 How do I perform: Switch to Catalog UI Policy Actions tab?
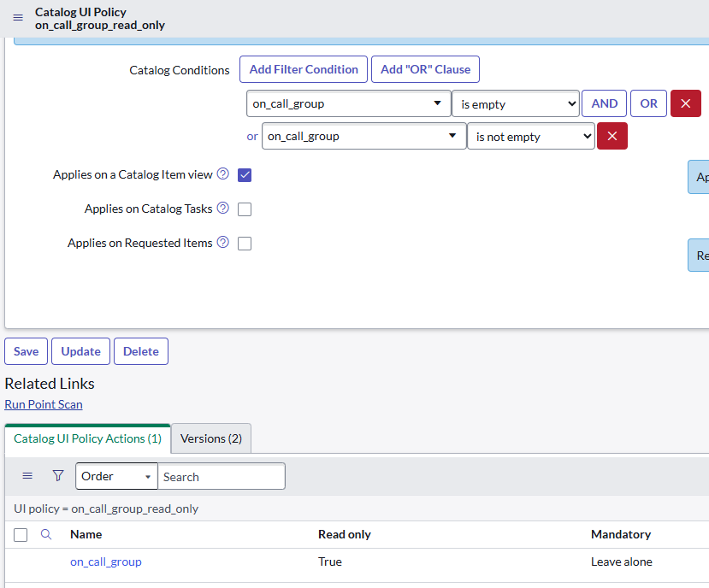pyautogui.click(x=88, y=438)
